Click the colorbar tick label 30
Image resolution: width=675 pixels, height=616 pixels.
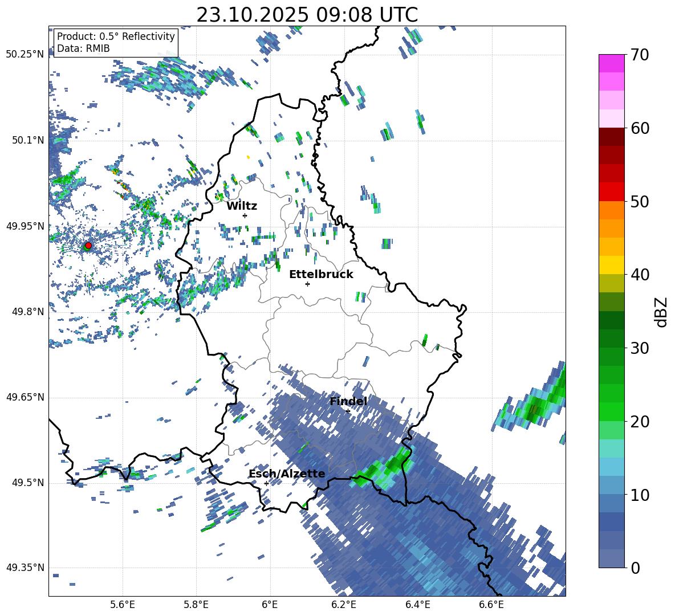[640, 348]
